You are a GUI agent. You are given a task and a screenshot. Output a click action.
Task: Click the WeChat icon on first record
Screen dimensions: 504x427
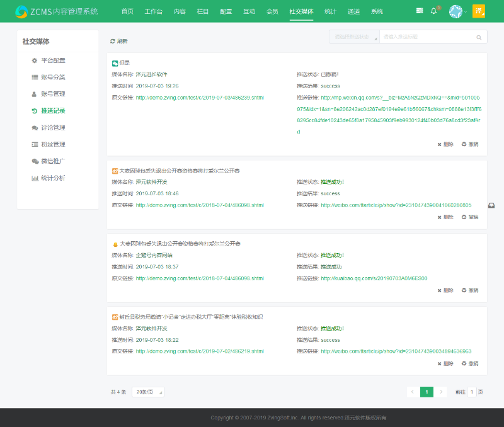coord(115,63)
